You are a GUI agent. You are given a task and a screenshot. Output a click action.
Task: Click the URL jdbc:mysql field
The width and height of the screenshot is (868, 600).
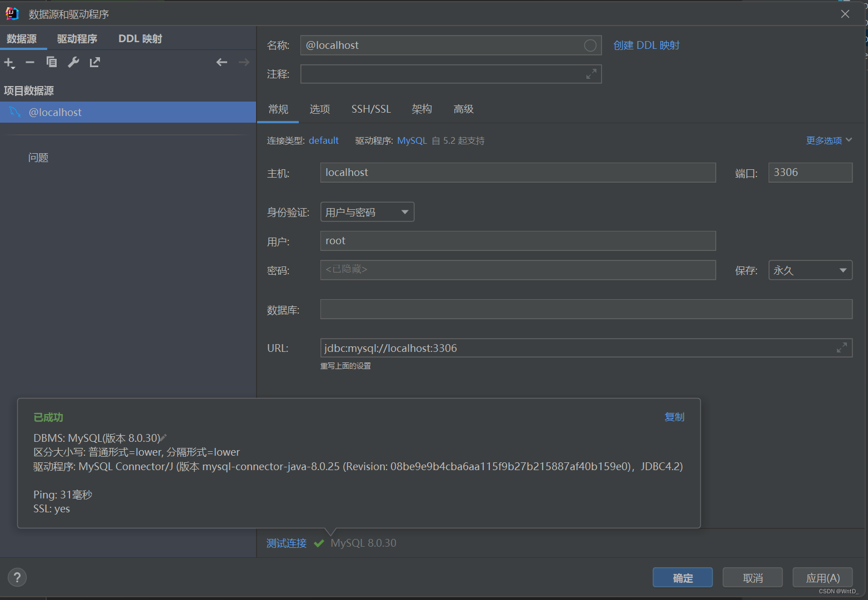coord(586,348)
